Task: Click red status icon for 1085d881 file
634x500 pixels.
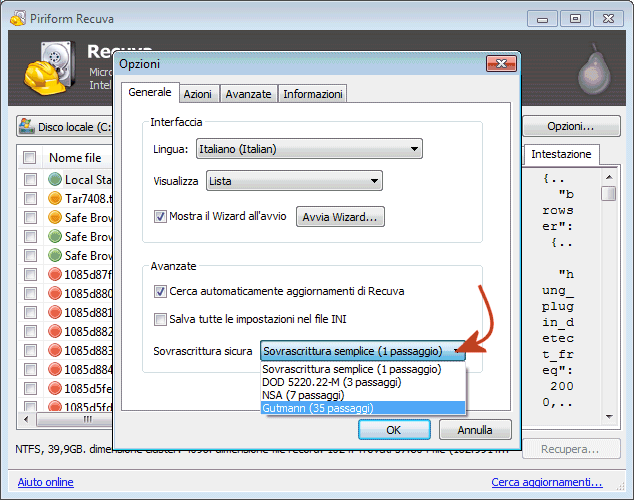Action: [x=55, y=312]
